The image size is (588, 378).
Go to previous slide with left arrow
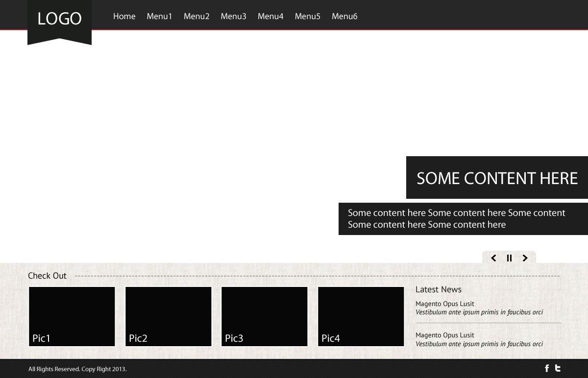coord(493,258)
